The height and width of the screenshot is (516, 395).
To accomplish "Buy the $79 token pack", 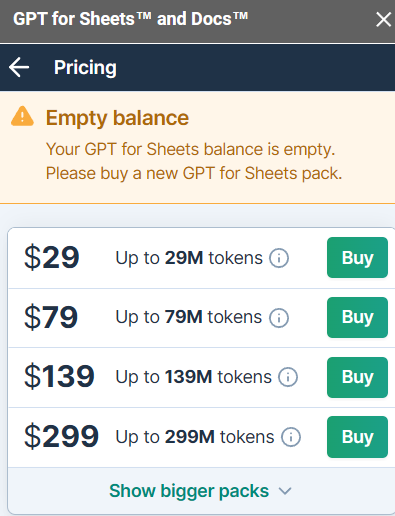I will tap(357, 317).
